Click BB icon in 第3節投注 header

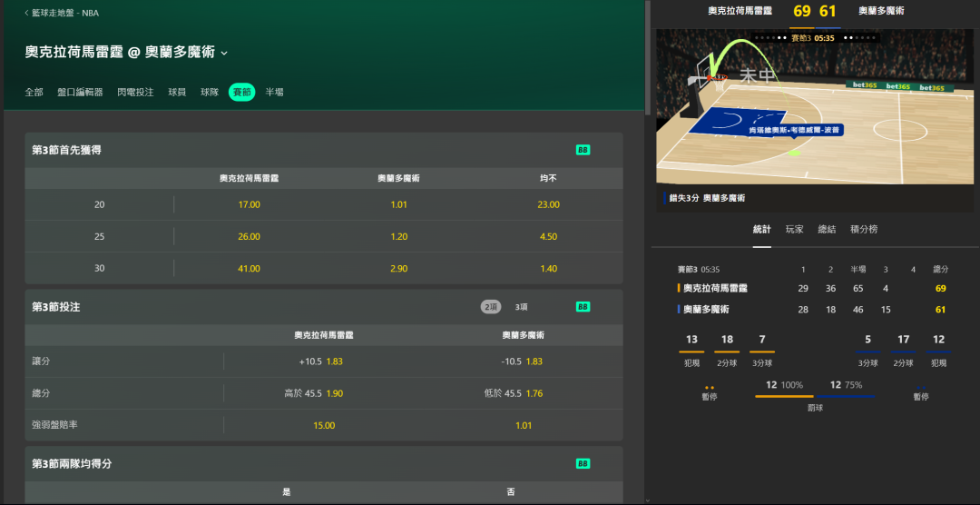(x=583, y=307)
